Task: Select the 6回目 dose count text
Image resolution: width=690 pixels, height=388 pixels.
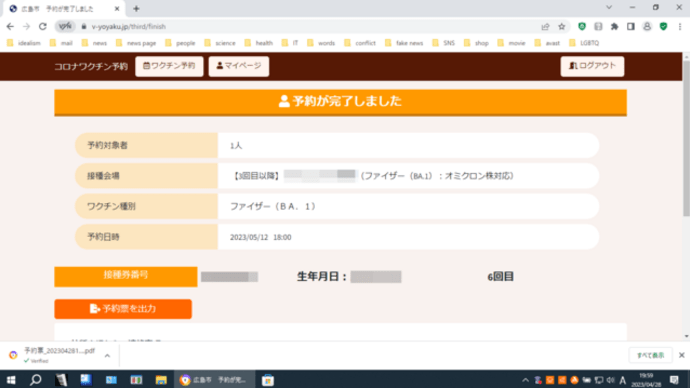Action: click(x=500, y=277)
